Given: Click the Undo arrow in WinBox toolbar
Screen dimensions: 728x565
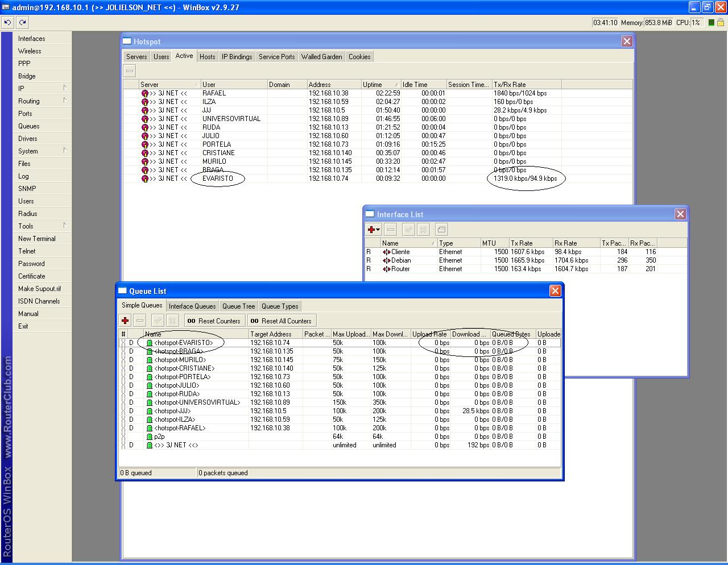Looking at the screenshot, I should point(7,23).
